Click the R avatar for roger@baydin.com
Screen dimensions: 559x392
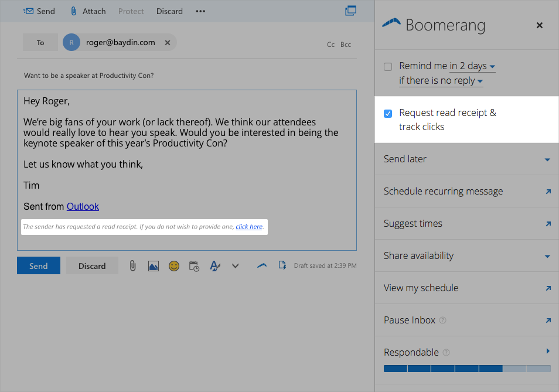(x=71, y=42)
